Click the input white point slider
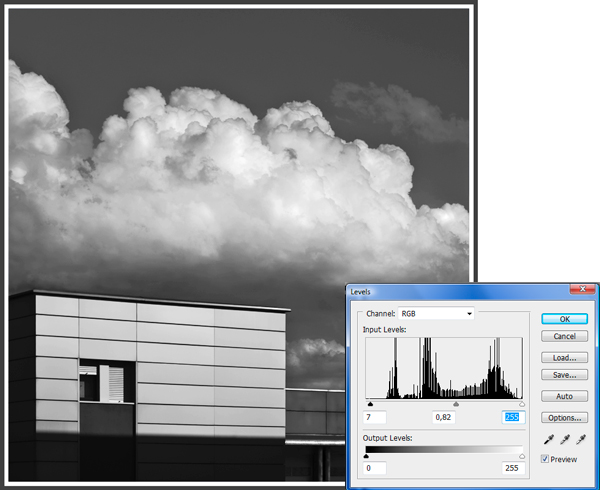The height and width of the screenshot is (490, 600). click(521, 404)
